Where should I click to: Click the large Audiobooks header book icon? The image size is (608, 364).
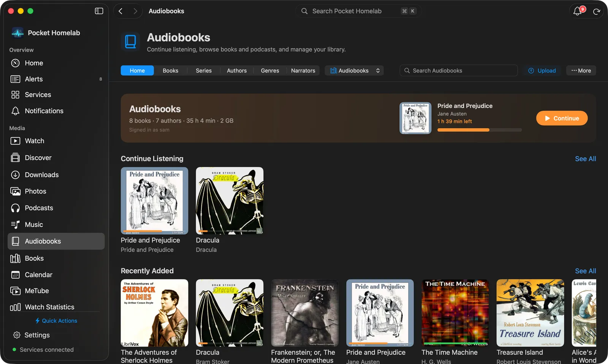[x=130, y=41]
